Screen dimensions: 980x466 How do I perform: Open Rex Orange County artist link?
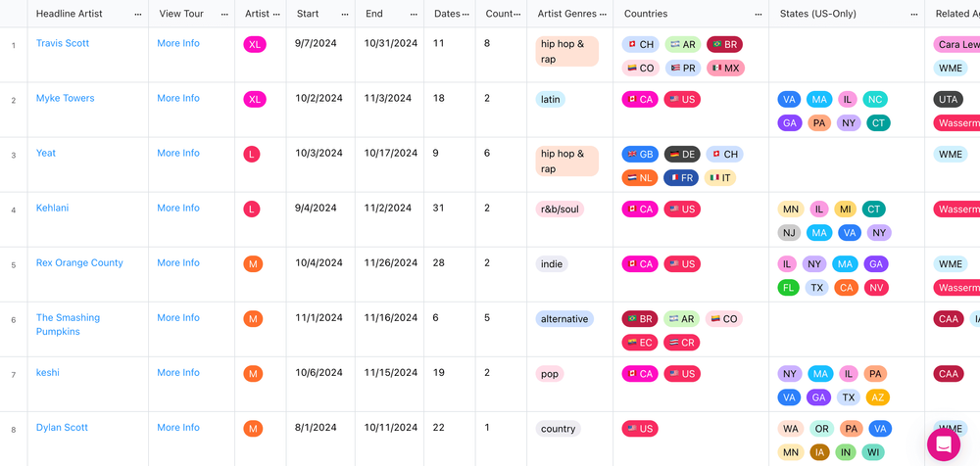(79, 263)
